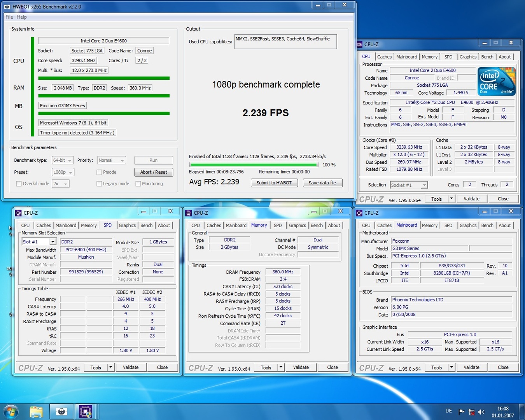Click Submit to HWBOT button
Image resolution: width=525 pixels, height=420 pixels.
pos(274,183)
